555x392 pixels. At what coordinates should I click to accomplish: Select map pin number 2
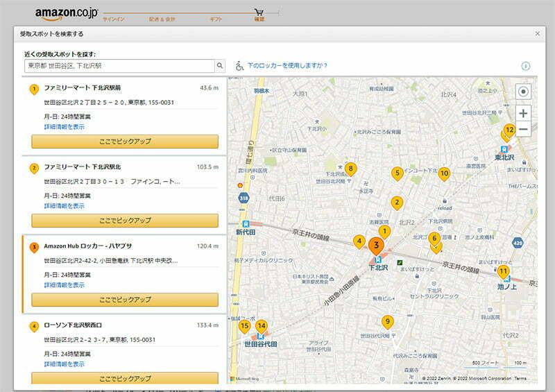click(397, 203)
